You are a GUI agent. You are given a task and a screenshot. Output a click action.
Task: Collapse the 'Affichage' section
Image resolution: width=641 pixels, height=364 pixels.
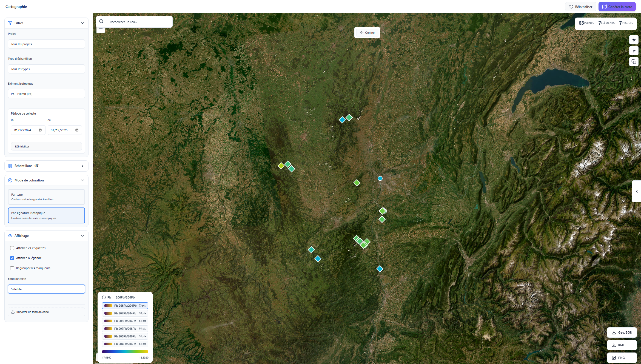point(82,235)
